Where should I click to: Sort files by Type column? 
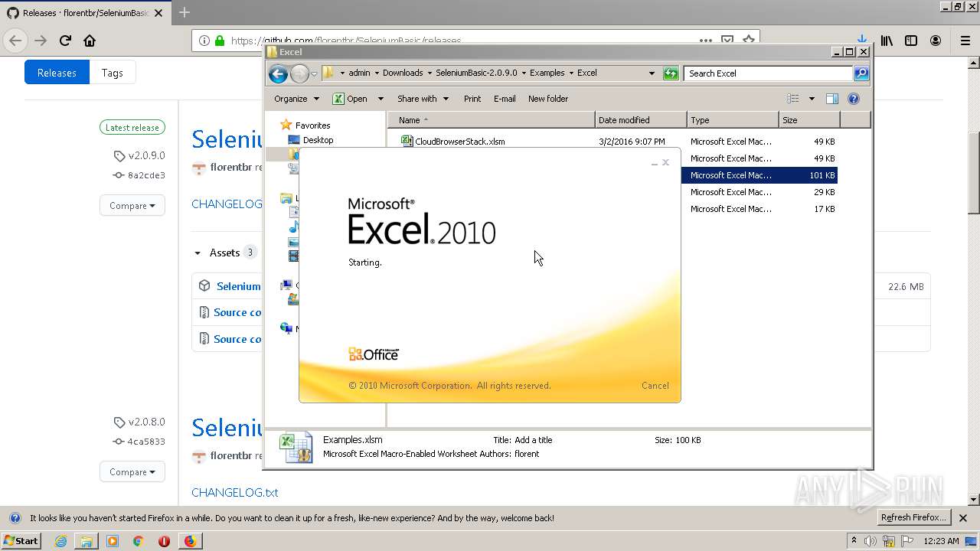point(733,120)
